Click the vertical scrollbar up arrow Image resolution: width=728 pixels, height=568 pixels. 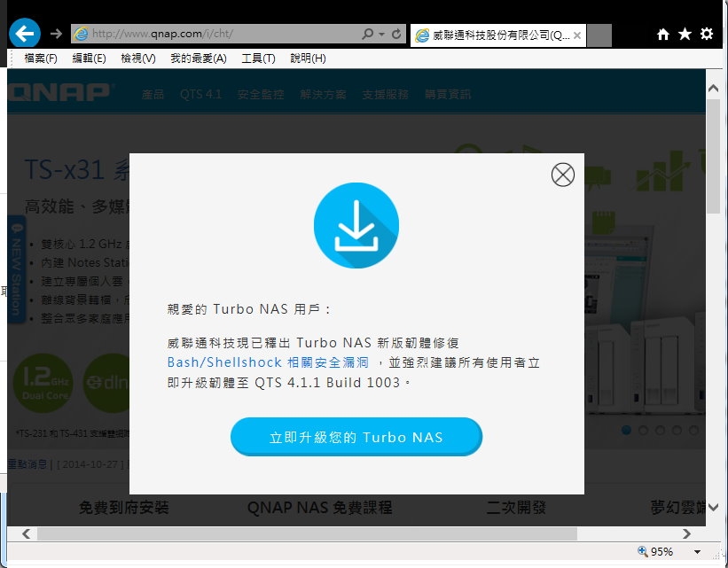tap(713, 88)
